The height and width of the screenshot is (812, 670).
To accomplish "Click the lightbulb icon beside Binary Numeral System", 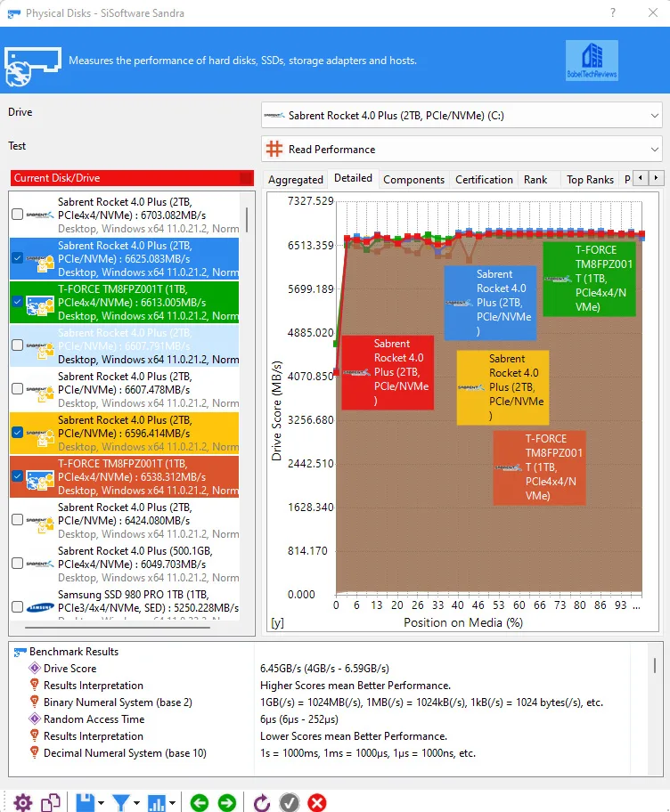I will pos(35,702).
